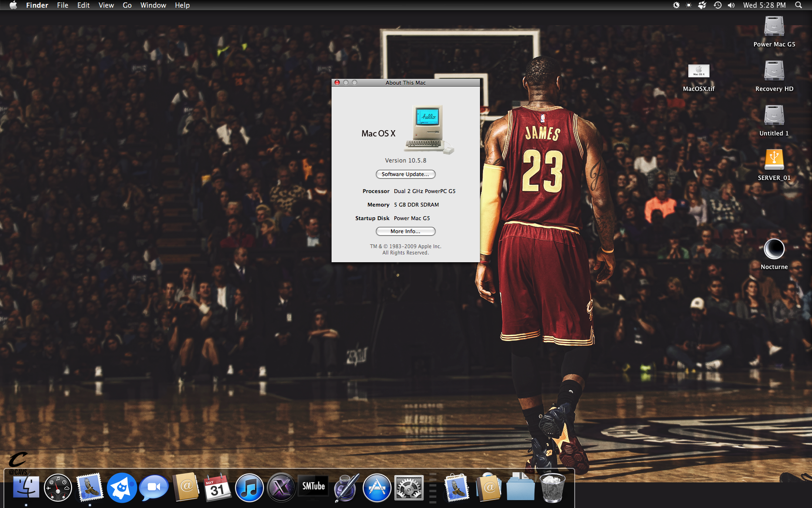
Task: Open the Address Book app icon beside iChat
Action: (x=186, y=487)
